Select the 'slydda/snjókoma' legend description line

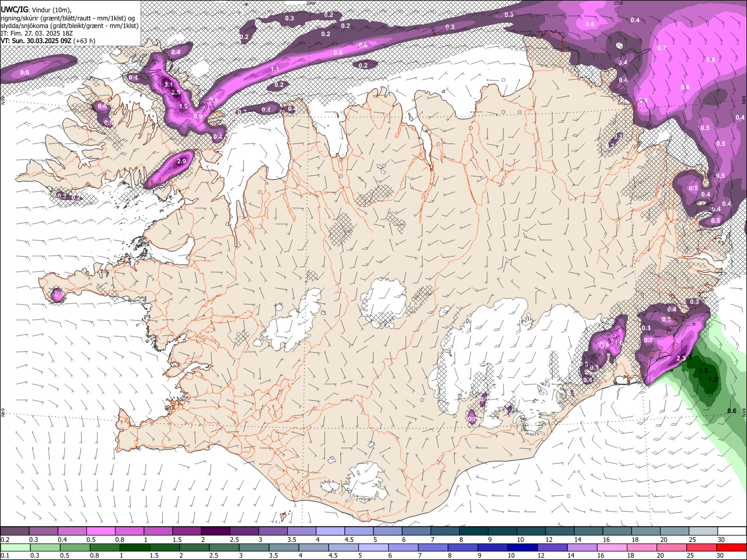click(69, 26)
